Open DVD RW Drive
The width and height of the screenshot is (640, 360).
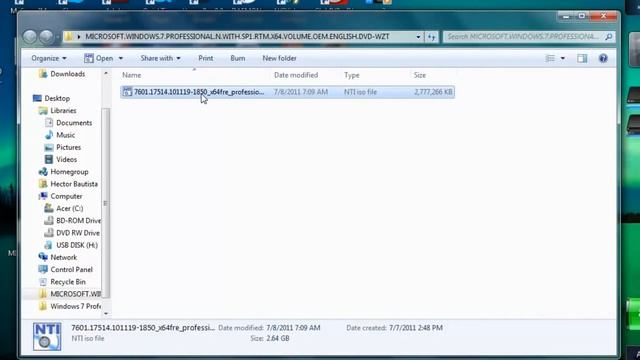(78, 233)
